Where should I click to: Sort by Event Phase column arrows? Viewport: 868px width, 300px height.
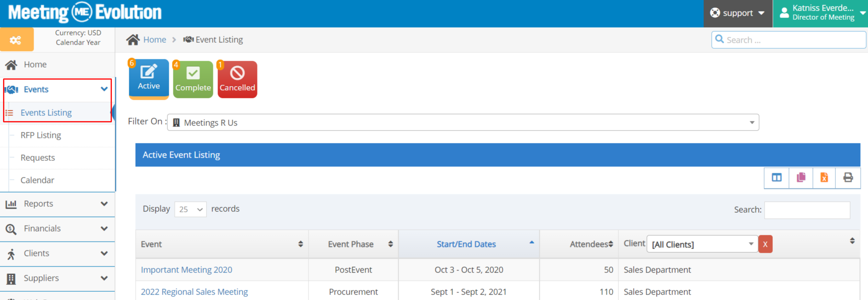[x=390, y=244]
